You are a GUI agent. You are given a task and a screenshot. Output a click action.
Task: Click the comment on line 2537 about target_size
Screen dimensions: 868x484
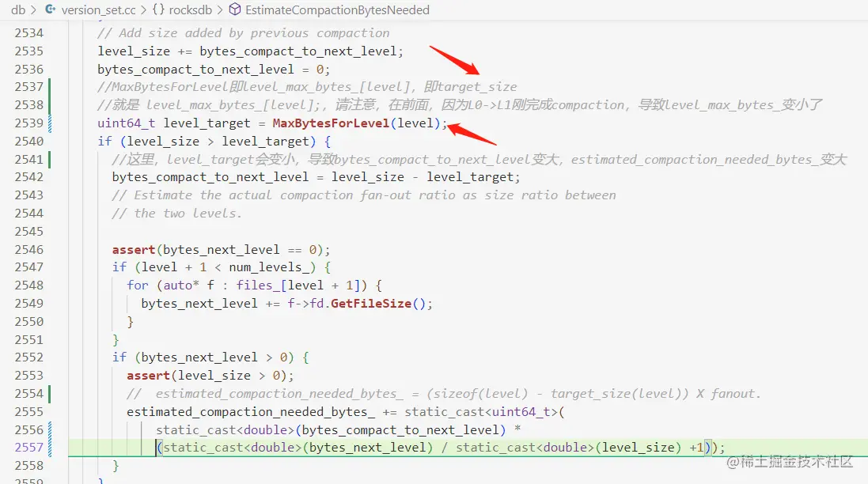coord(307,87)
